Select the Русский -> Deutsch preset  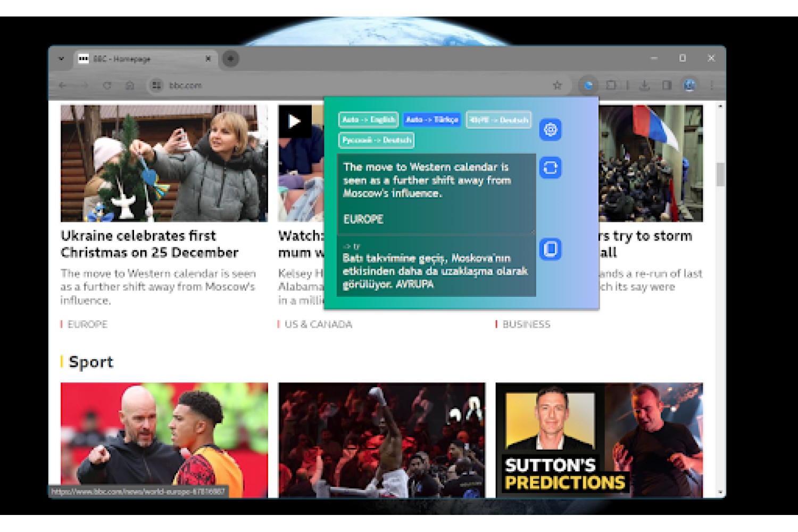pos(377,140)
